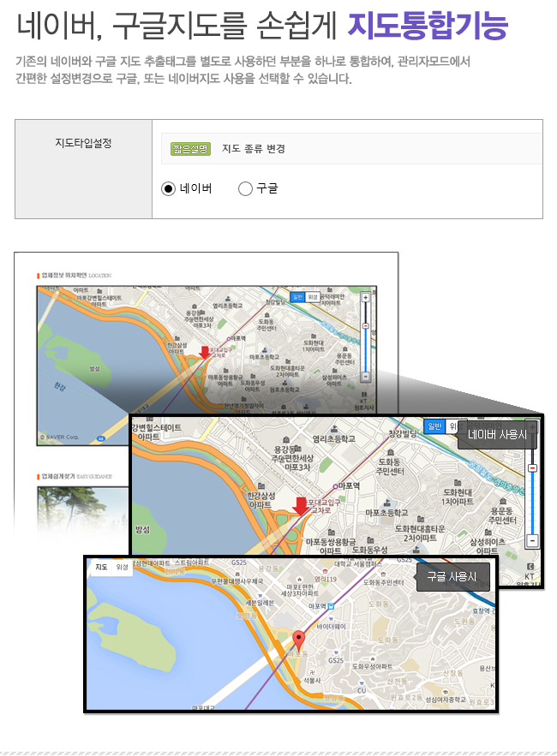The image size is (557, 756).
Task: Select the 구글 map type radio button
Action: pyautogui.click(x=245, y=188)
